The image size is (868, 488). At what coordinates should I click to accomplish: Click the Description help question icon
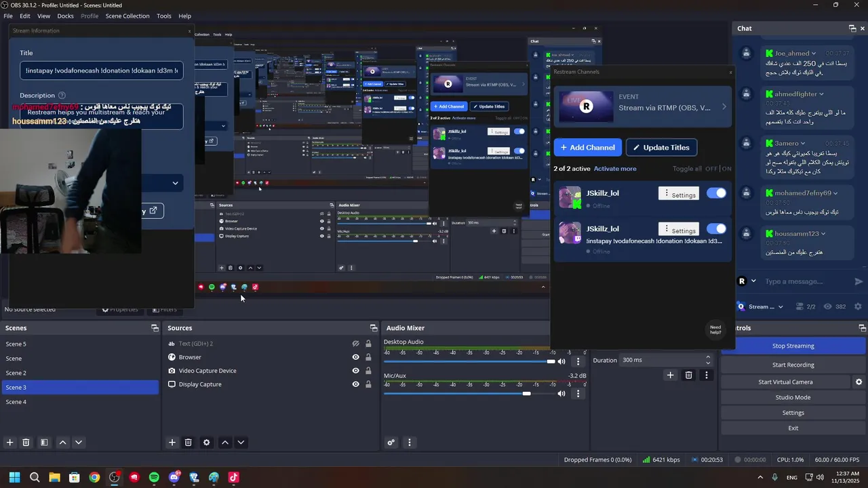click(x=62, y=96)
